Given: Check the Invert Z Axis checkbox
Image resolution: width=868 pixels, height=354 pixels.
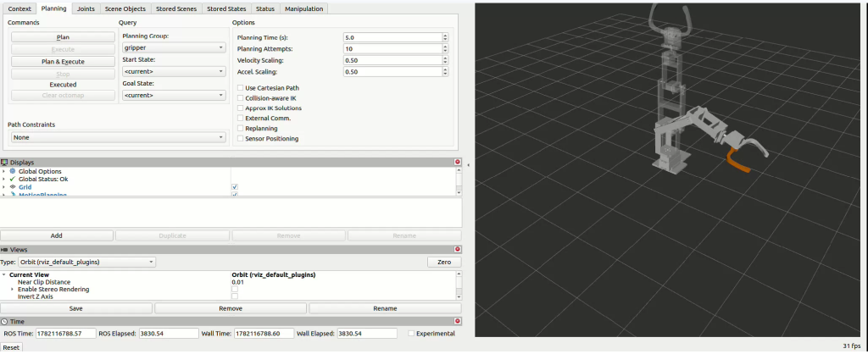Looking at the screenshot, I should [x=235, y=296].
